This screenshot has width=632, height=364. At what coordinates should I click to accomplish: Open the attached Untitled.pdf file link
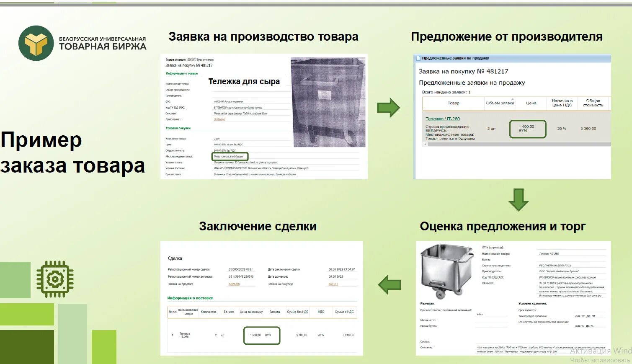coord(219,119)
